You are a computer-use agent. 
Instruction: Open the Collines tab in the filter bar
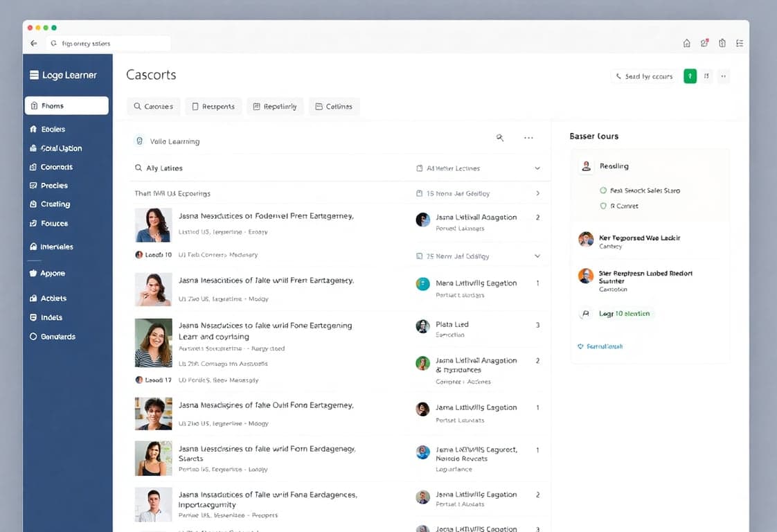(x=334, y=106)
